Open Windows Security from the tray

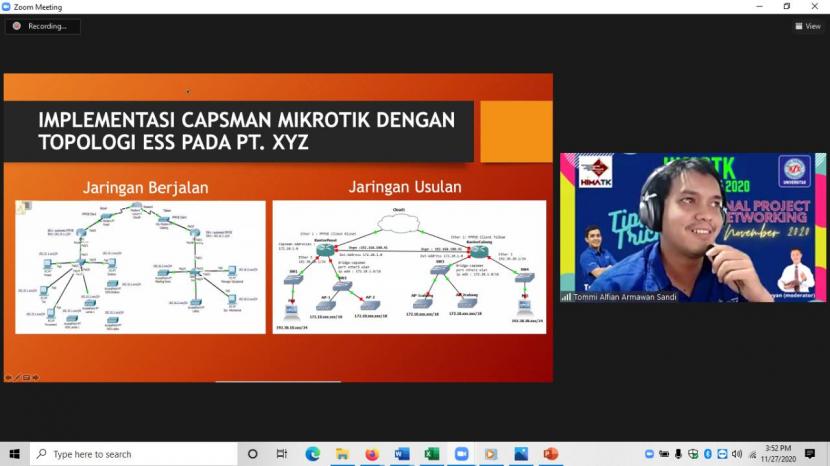pos(693,454)
